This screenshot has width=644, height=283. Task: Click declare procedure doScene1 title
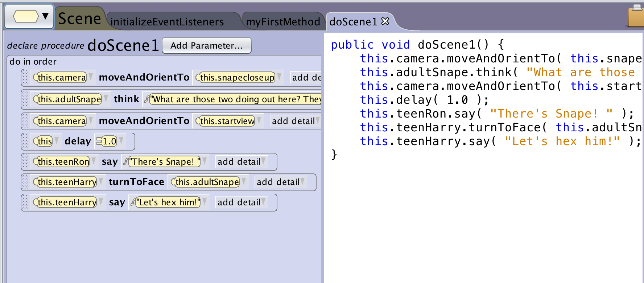[83, 45]
